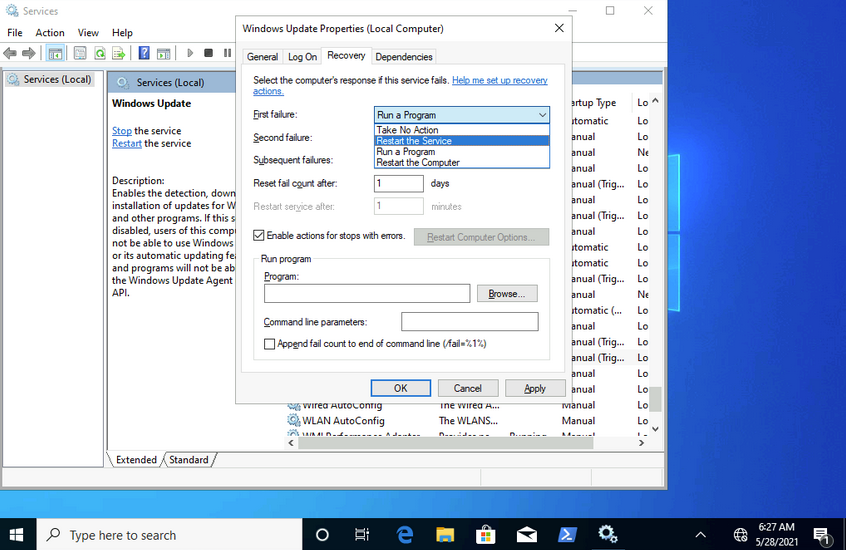Switch to the Log On tab

302,57
